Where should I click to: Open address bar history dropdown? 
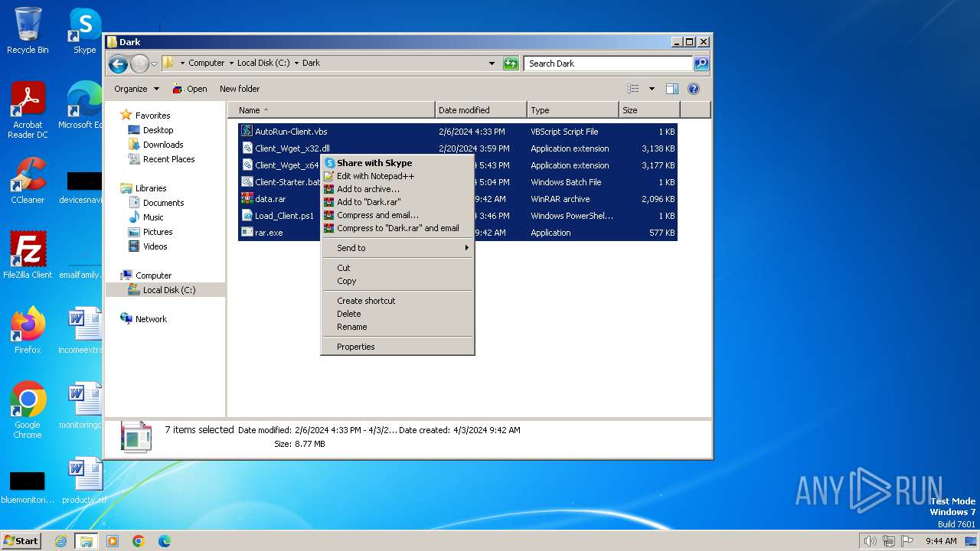coord(492,64)
